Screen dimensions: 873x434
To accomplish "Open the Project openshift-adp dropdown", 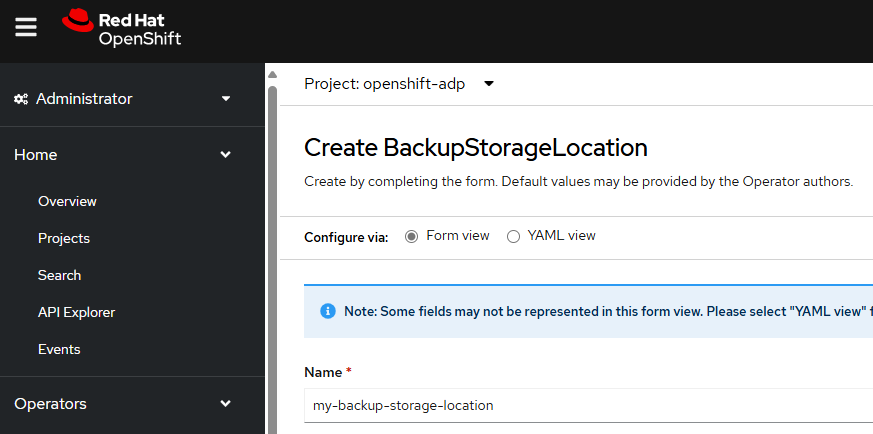I will point(399,84).
